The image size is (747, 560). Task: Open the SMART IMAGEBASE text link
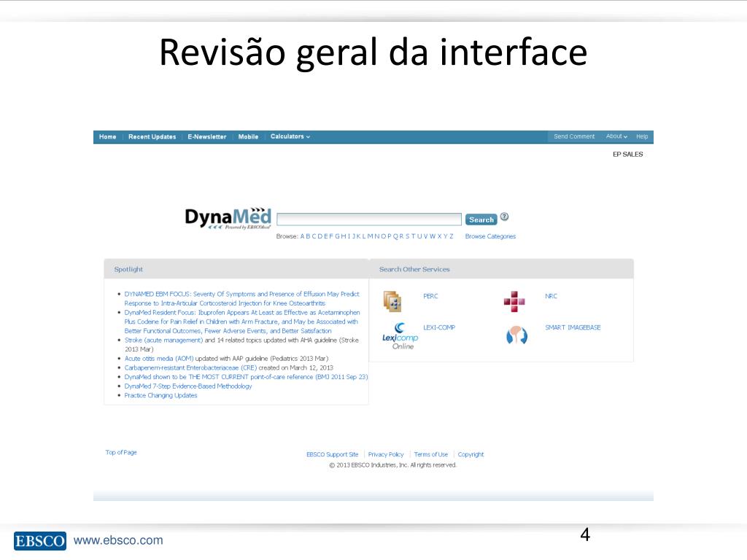click(x=573, y=327)
